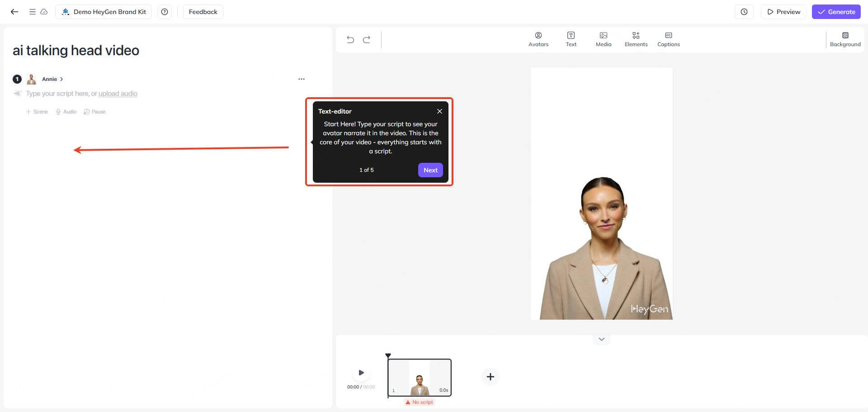Add a new Scene in script editor
This screenshot has height=412, width=868.
click(37, 112)
